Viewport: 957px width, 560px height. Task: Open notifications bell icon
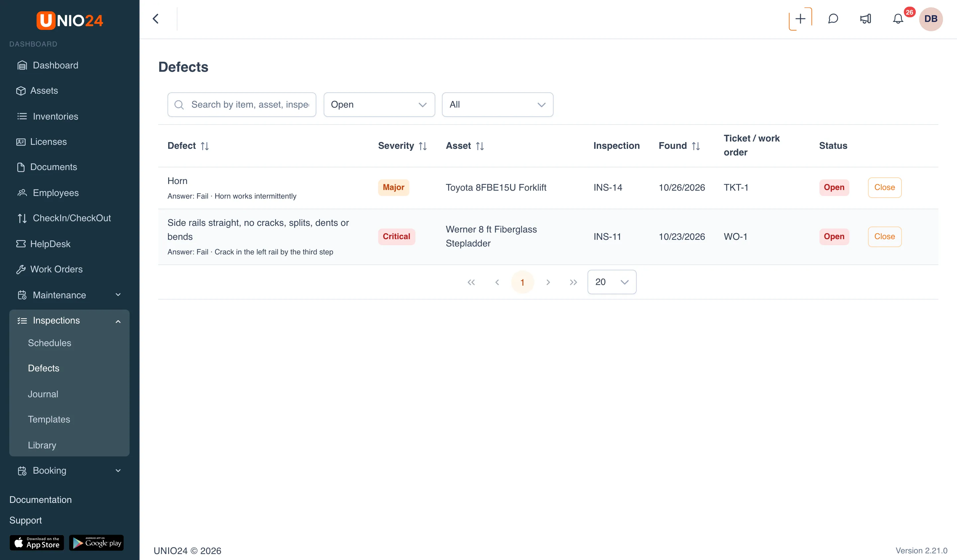[898, 19]
